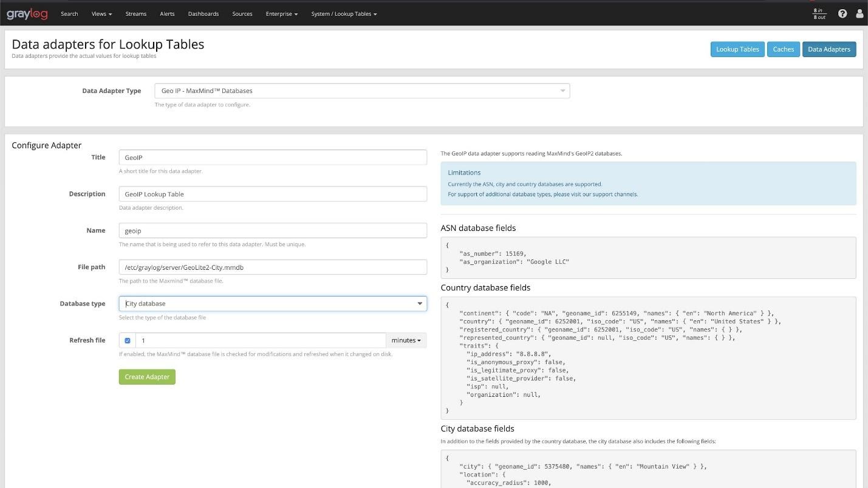Screen dimensions: 868x488
Task: Open the Enterprise menu
Action: (x=281, y=14)
